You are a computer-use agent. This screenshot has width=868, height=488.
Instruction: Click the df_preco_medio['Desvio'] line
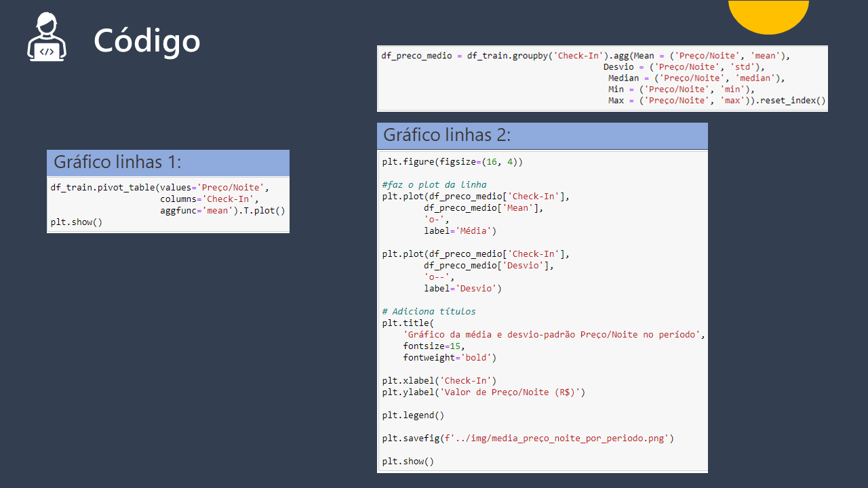pos(489,266)
